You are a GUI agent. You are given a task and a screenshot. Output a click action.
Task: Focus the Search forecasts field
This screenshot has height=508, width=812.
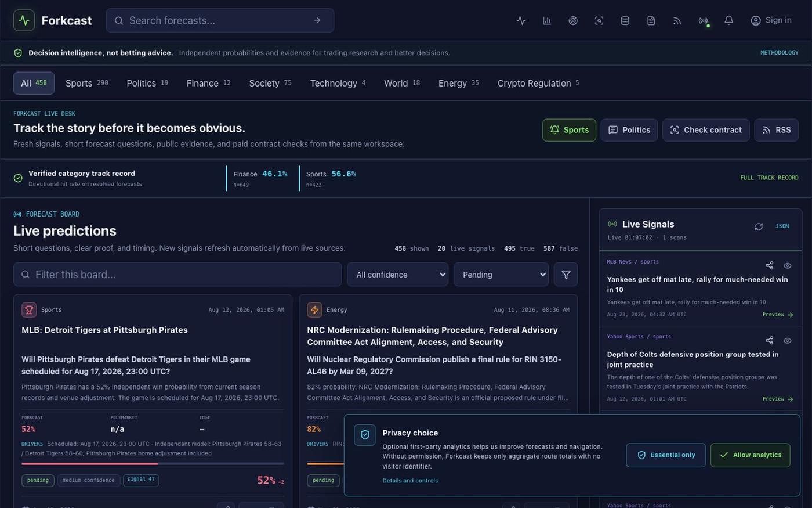[220, 20]
